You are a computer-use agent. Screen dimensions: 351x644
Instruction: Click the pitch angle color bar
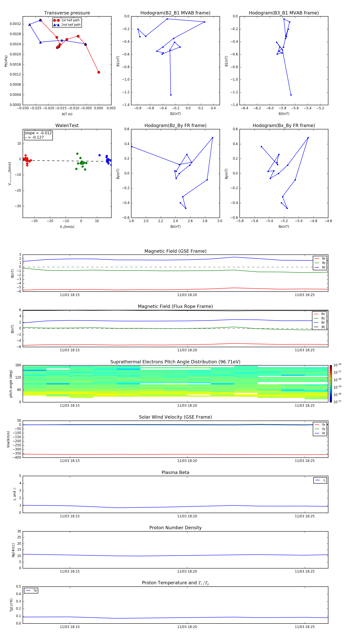coord(331,384)
